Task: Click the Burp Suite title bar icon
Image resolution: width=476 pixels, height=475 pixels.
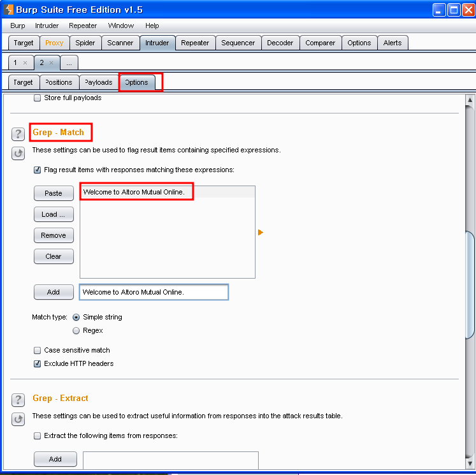Action: 8,10
